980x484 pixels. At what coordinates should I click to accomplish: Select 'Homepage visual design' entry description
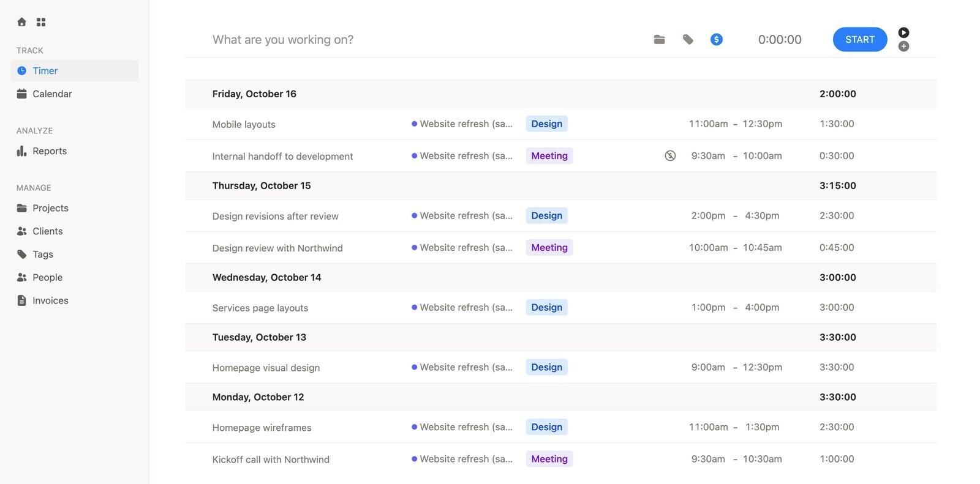click(266, 368)
